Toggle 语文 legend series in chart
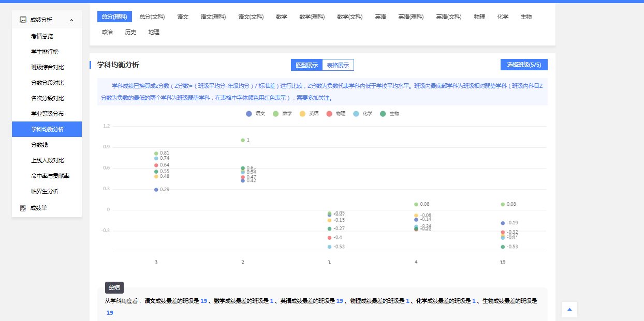The image size is (644, 321). coord(256,114)
